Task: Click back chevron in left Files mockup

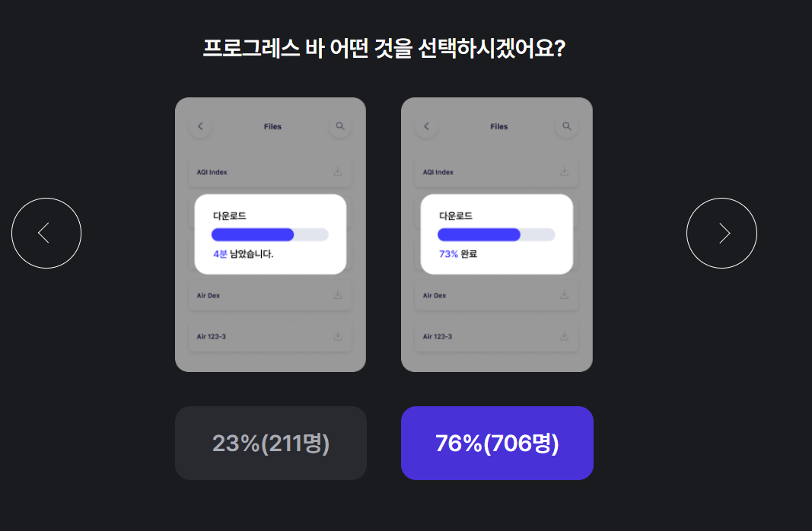Action: pyautogui.click(x=200, y=126)
